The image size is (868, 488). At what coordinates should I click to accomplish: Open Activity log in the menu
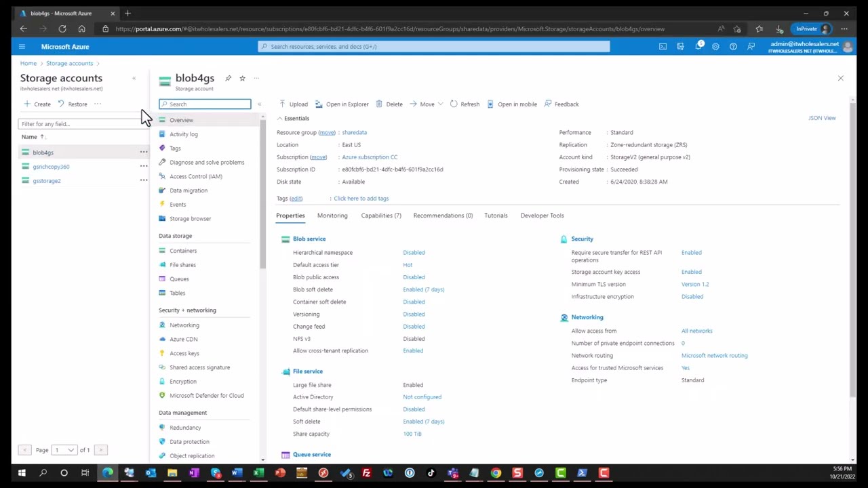(x=184, y=134)
